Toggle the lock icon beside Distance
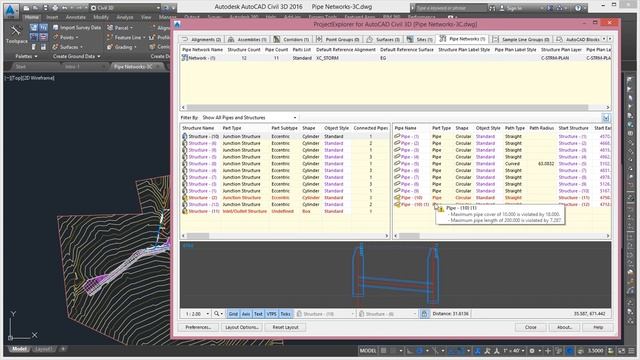640x360 pixels. point(424,314)
